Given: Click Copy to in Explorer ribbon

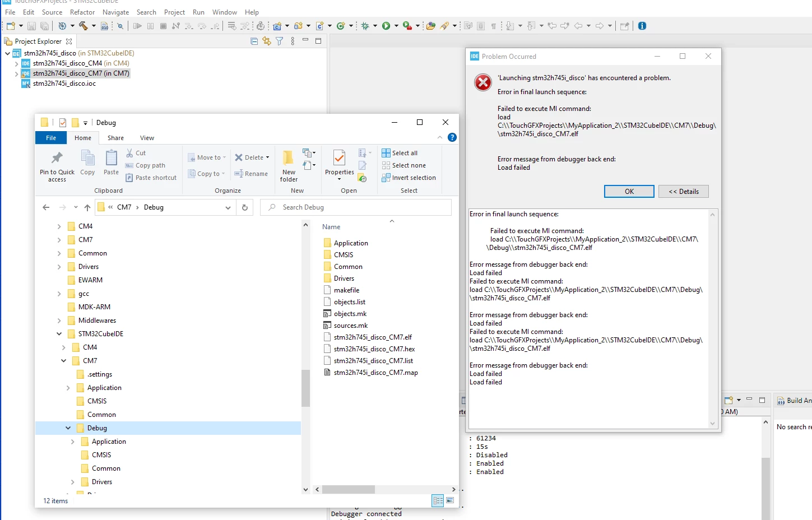Looking at the screenshot, I should click(x=206, y=174).
